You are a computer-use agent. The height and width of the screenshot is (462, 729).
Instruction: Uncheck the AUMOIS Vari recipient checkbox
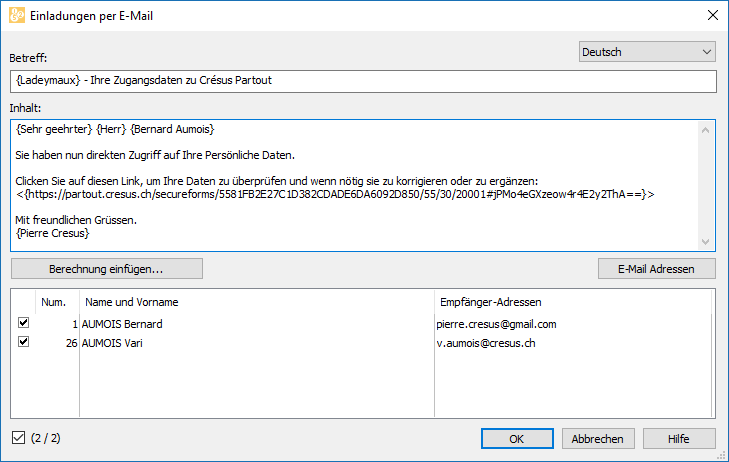point(23,342)
